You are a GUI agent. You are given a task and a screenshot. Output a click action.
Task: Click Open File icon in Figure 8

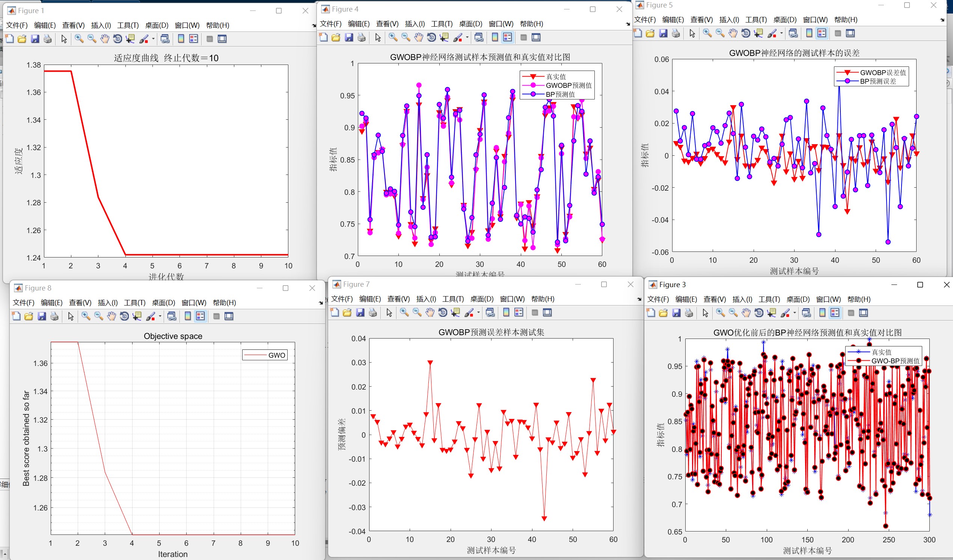pos(29,316)
